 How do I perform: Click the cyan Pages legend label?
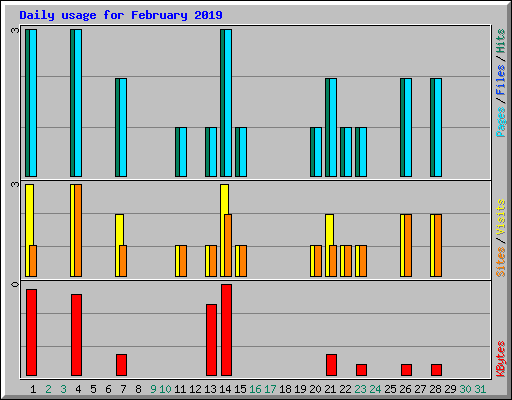(501, 122)
